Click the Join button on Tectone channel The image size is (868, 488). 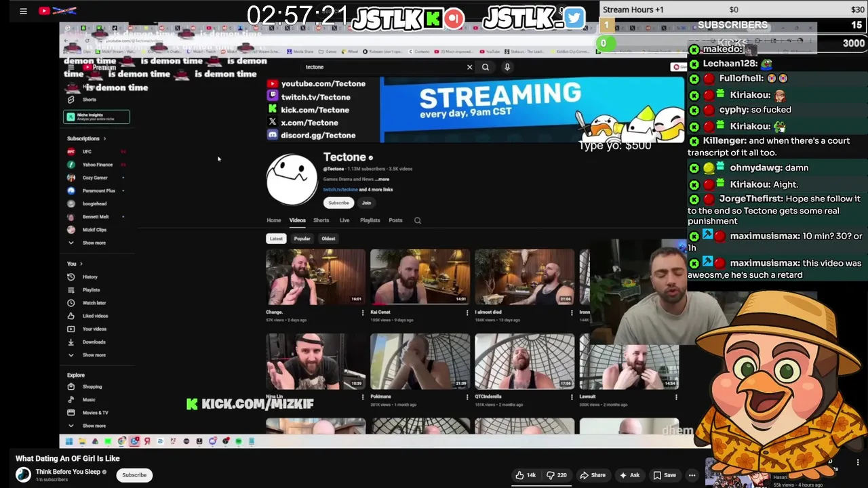(x=366, y=203)
